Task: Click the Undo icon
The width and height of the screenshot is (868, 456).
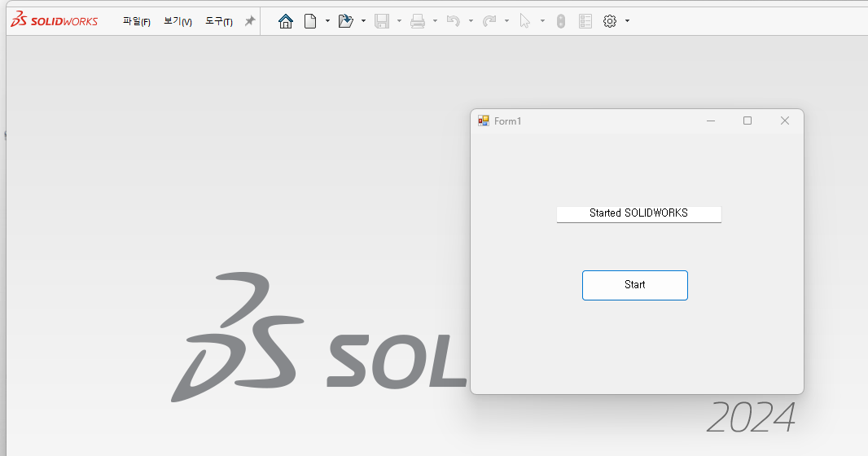Action: coord(454,21)
